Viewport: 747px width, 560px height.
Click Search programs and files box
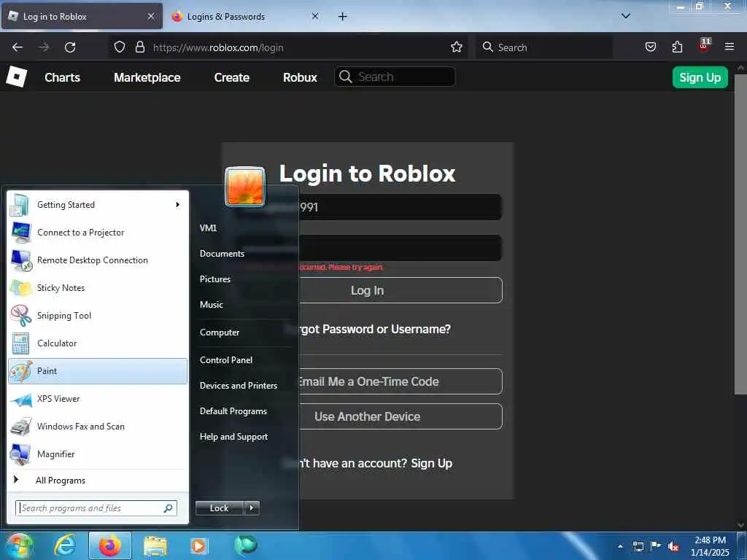[96, 508]
